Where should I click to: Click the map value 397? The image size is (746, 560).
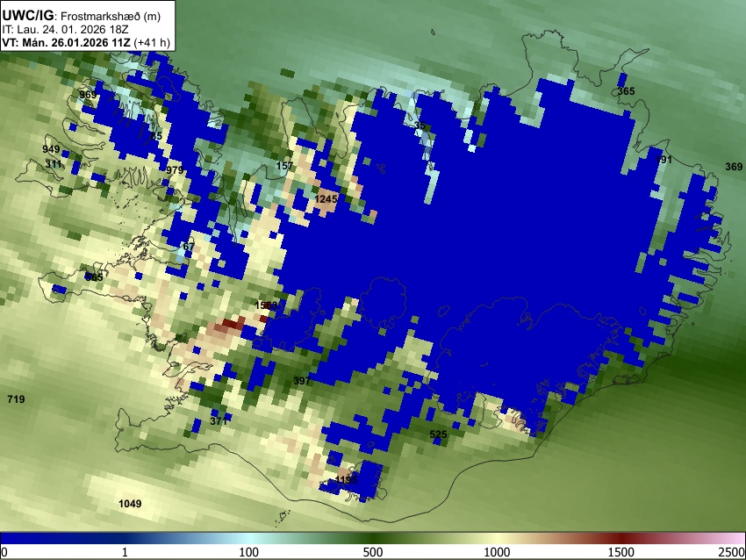[x=302, y=381]
